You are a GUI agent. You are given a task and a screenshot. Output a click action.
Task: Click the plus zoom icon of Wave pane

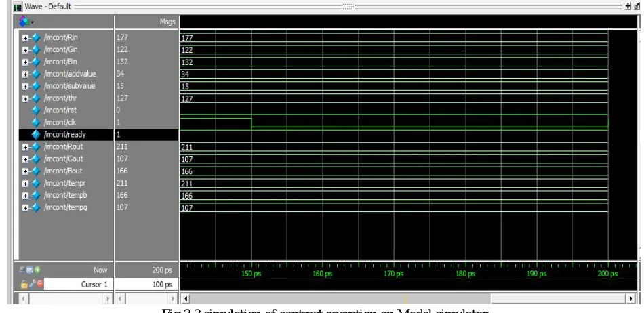(x=628, y=6)
